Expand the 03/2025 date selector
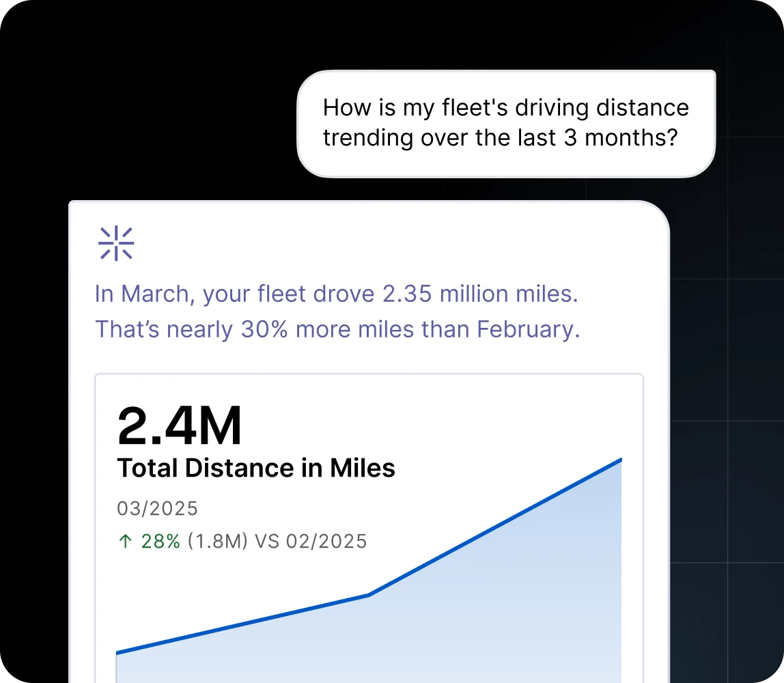This screenshot has height=683, width=784. tap(158, 508)
